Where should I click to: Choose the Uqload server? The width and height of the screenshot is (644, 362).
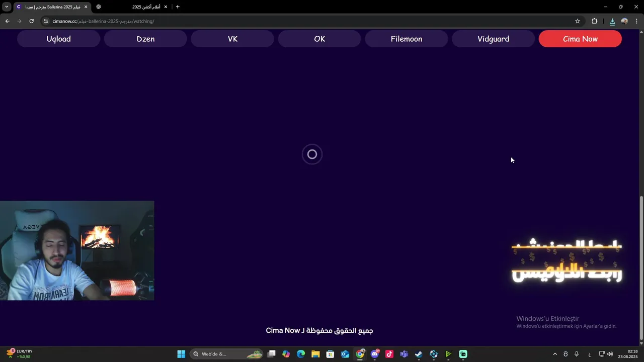point(58,39)
